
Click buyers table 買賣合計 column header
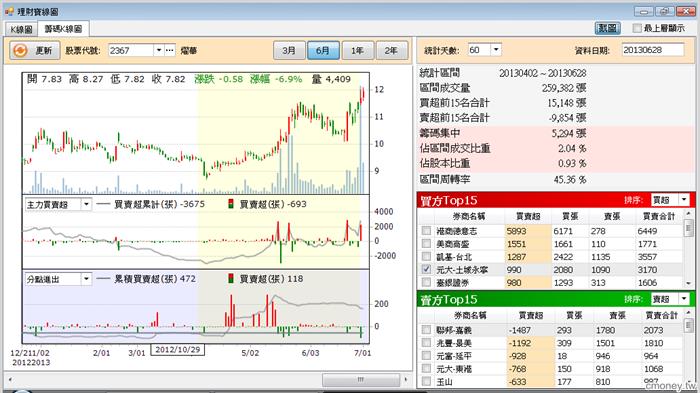[658, 217]
